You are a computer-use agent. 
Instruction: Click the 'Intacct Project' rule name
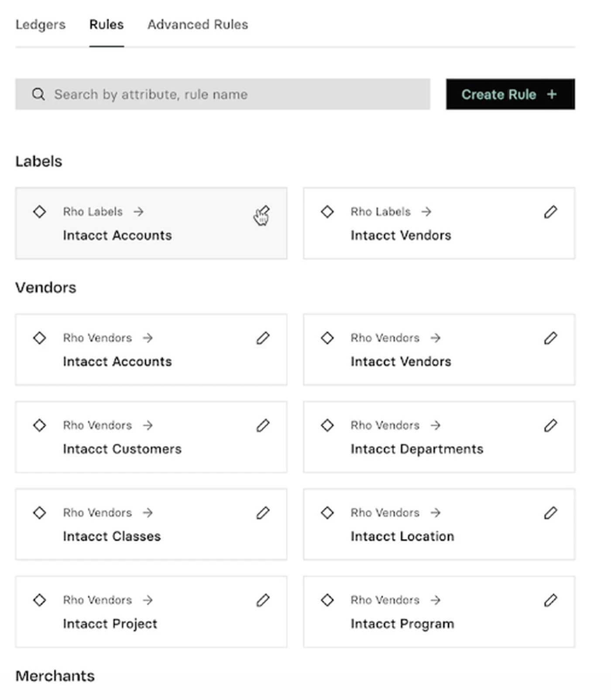coord(110,624)
